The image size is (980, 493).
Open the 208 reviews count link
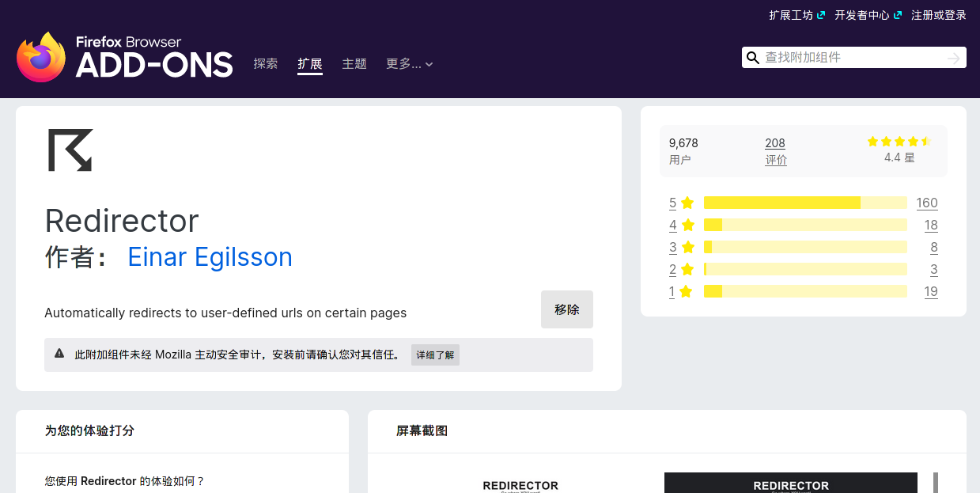(775, 143)
